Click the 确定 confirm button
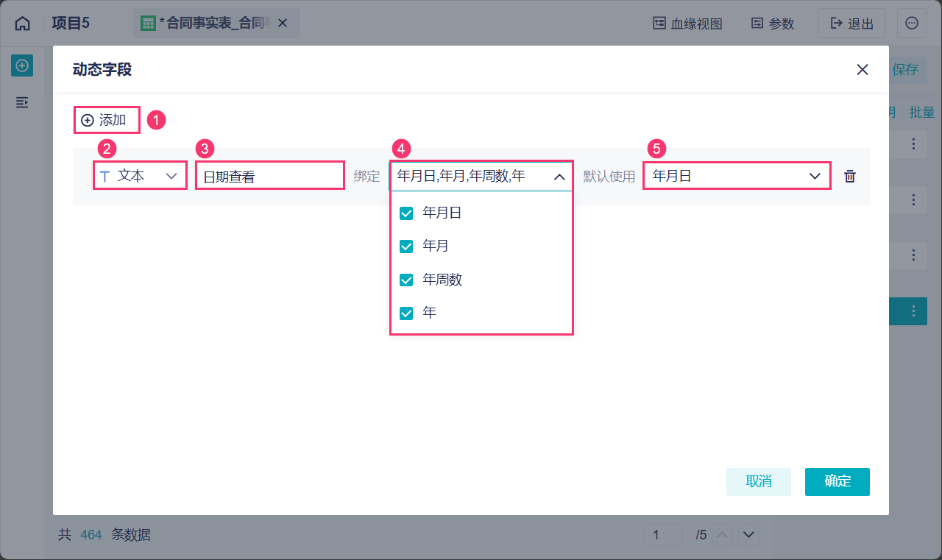Screen dimensions: 942x560 [837, 481]
